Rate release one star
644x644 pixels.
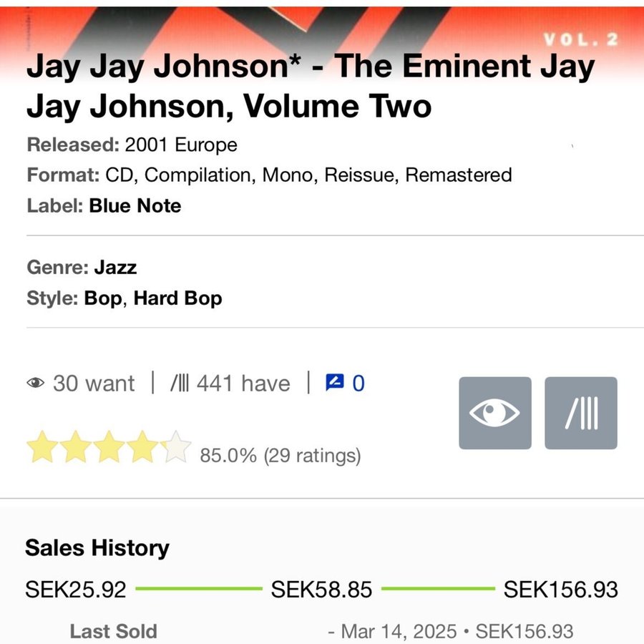tap(42, 447)
